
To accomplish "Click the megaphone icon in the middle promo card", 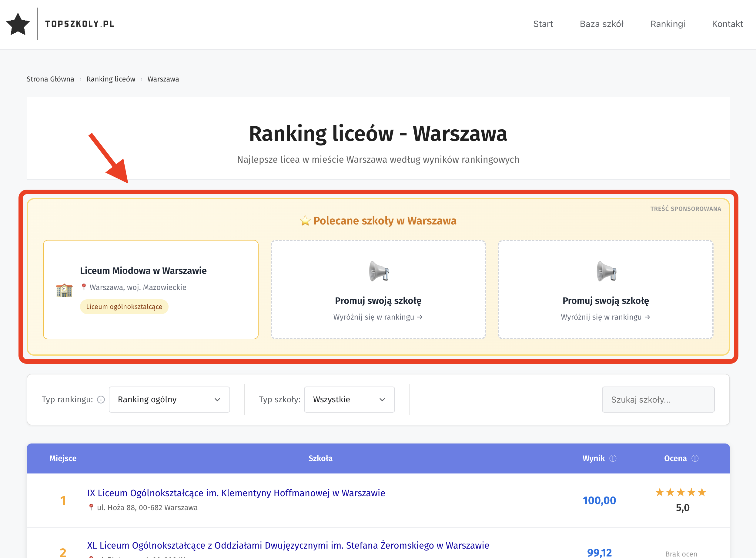I will [x=379, y=271].
